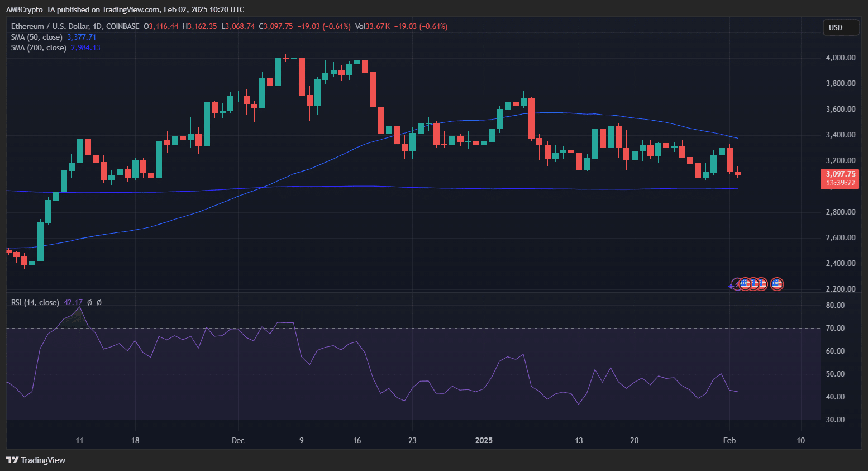Click the date label 11 on time axis
This screenshot has width=868, height=471.
[x=79, y=440]
